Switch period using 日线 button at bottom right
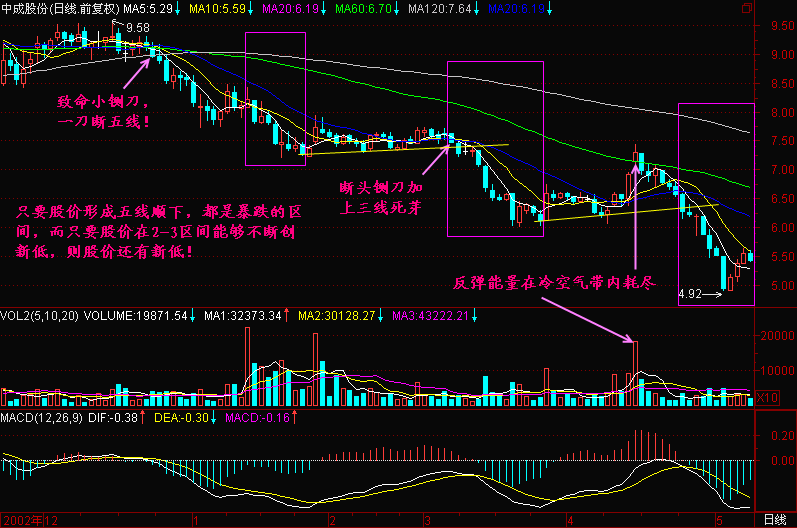This screenshot has width=797, height=528. tap(774, 520)
